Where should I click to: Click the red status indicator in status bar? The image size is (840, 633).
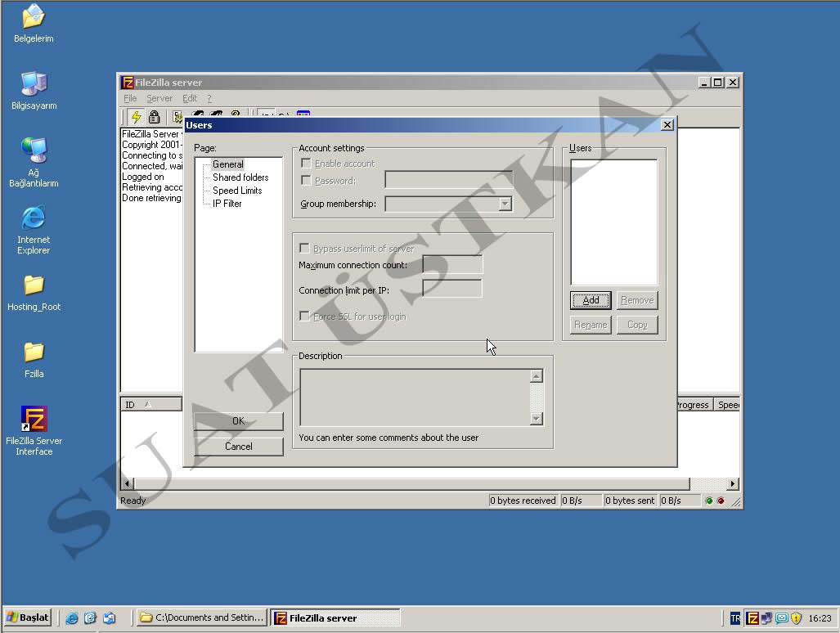coord(721,501)
